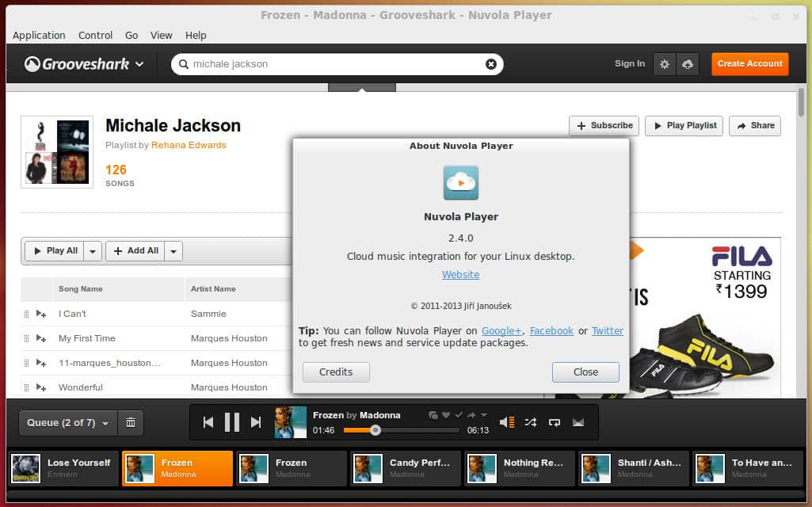Skip to the next track
This screenshot has height=507, width=812.
click(x=256, y=422)
